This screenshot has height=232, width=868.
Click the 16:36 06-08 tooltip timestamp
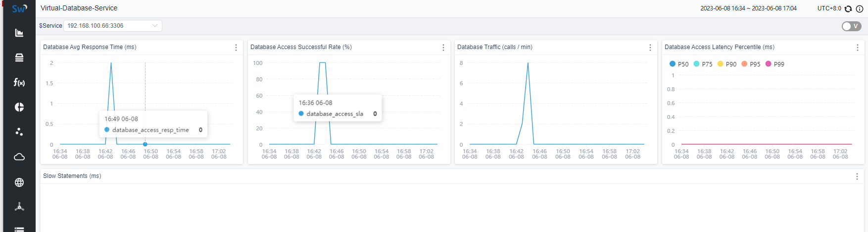(x=316, y=103)
